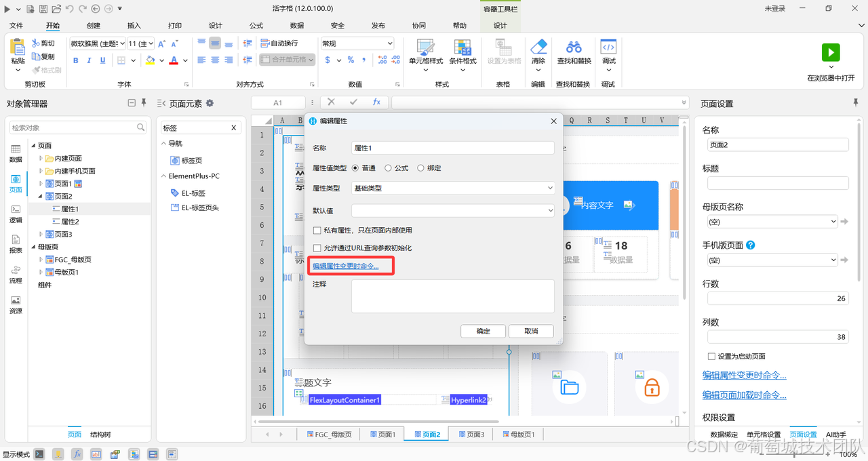The height and width of the screenshot is (461, 868).
Task: Select the 普通 property value type radio
Action: click(x=355, y=168)
